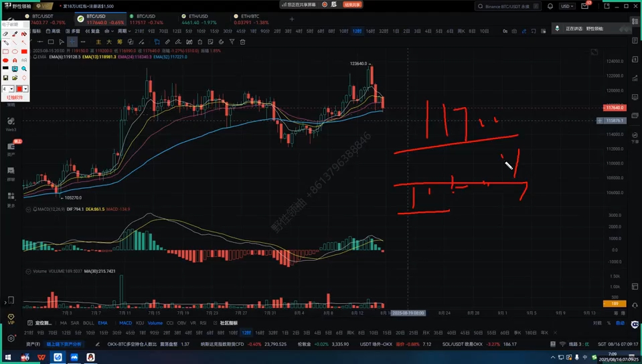The image size is (642, 364).
Task: Click the 筹 chip distribution button
Action: tap(120, 41)
